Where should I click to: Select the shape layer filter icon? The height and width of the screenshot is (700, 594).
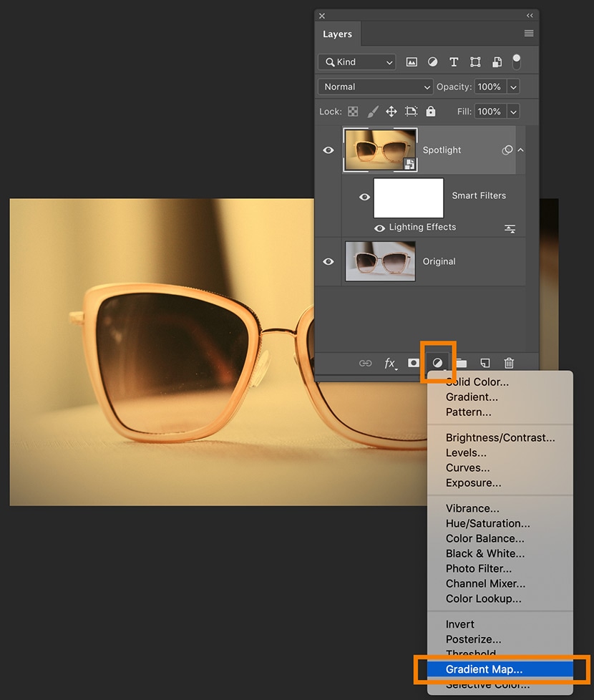(x=475, y=62)
